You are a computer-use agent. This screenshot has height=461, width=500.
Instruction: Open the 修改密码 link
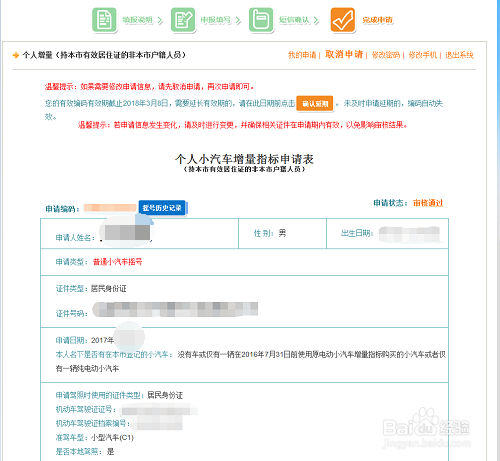tap(386, 55)
